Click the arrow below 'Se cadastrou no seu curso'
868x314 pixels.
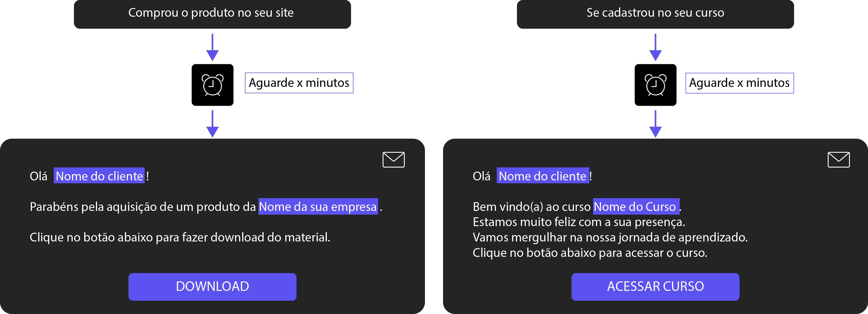pos(655,47)
